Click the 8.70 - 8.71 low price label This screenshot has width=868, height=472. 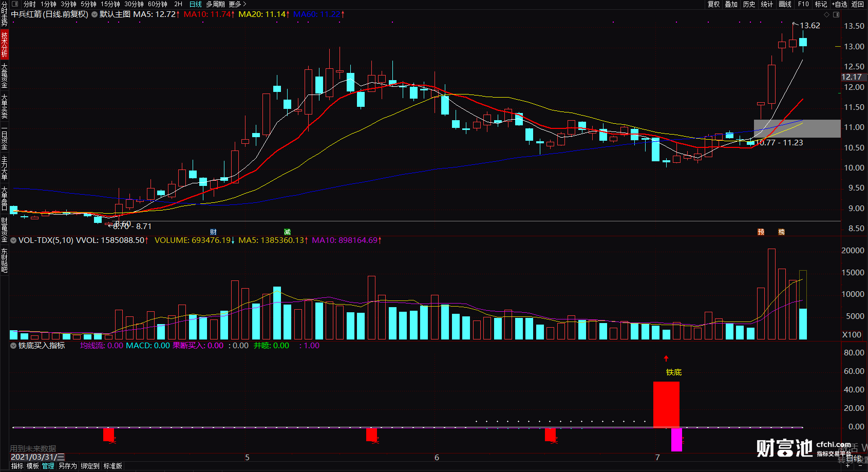pyautogui.click(x=132, y=226)
